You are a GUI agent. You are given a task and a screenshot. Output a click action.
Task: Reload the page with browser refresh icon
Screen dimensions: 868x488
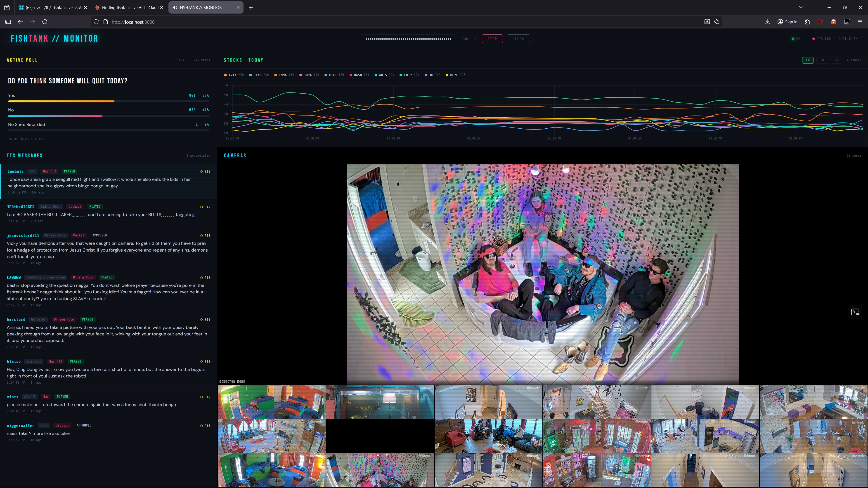coord(45,22)
